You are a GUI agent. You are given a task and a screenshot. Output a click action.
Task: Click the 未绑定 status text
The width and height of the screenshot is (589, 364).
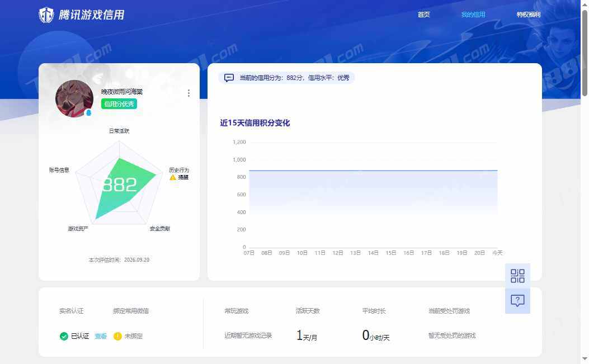point(134,336)
